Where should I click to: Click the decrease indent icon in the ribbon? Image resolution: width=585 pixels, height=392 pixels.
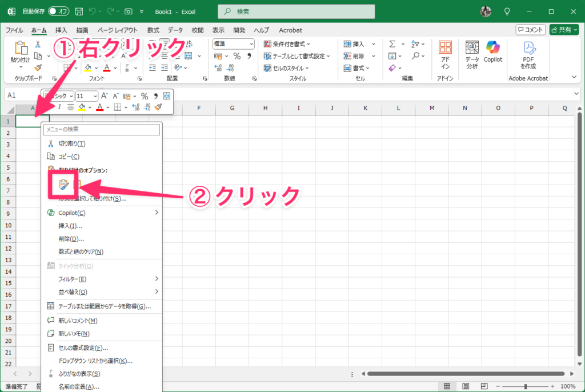click(152, 67)
